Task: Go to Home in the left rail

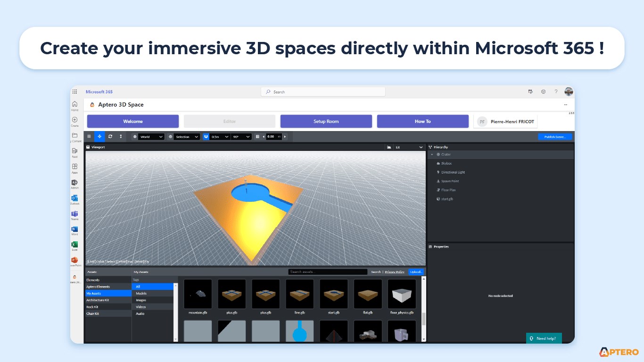Action: pyautogui.click(x=74, y=106)
